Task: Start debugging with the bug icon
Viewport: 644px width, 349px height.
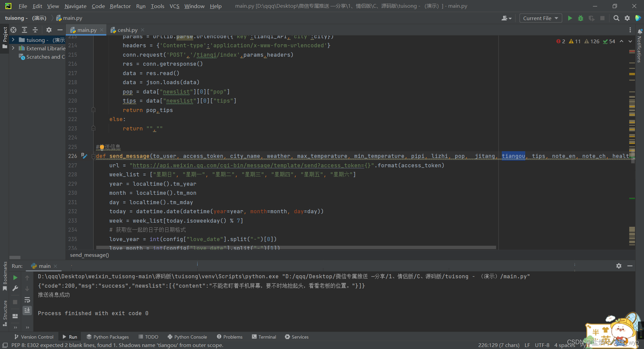Action: pyautogui.click(x=581, y=18)
